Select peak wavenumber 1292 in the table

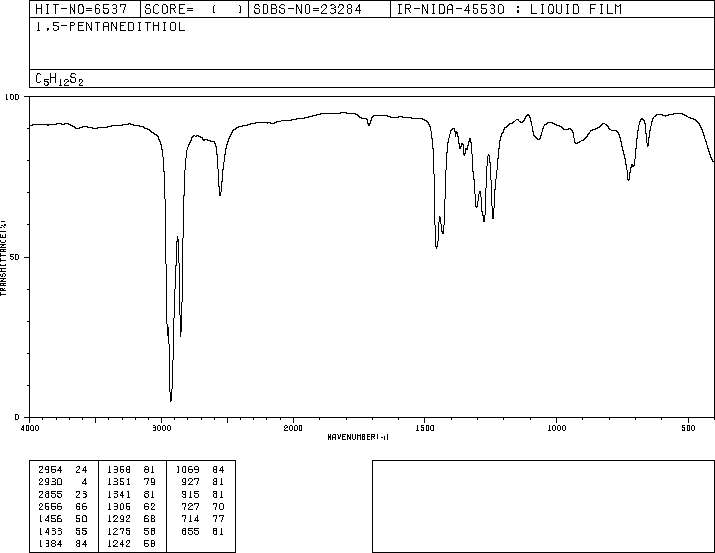coord(119,519)
